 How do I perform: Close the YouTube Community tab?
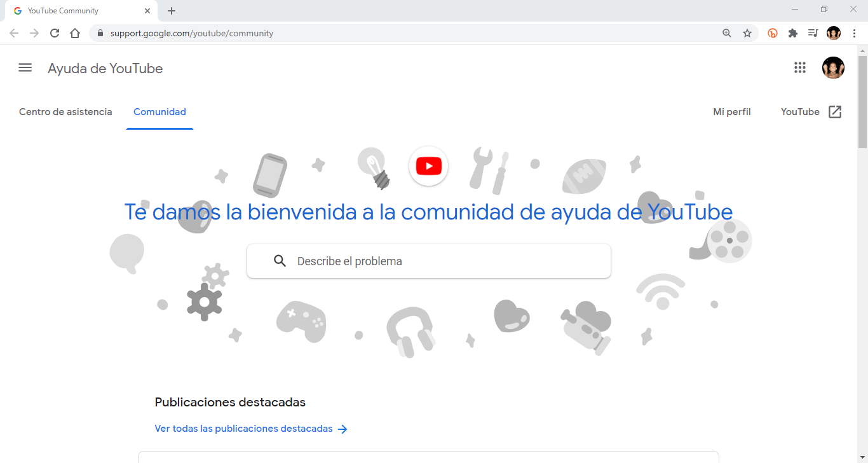[147, 11]
